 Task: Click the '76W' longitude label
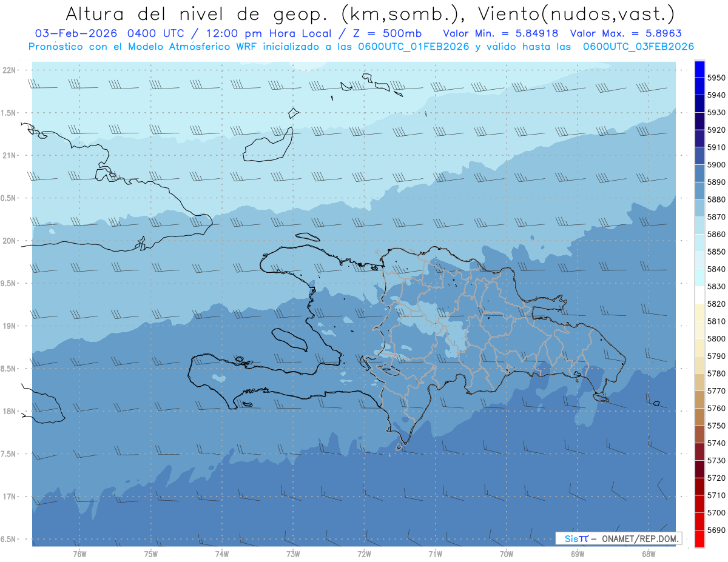tap(79, 554)
